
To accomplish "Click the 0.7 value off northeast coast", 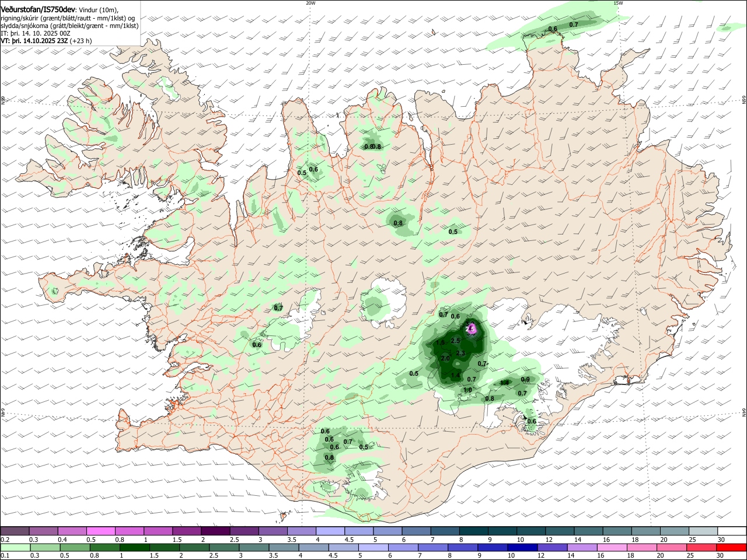I will coord(574,24).
